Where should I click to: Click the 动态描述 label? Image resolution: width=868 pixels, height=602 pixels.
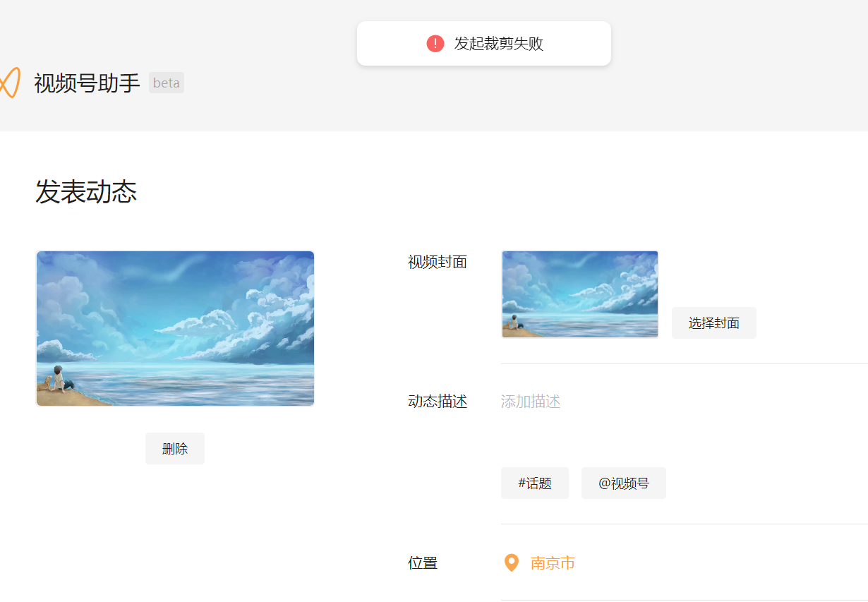(x=438, y=402)
